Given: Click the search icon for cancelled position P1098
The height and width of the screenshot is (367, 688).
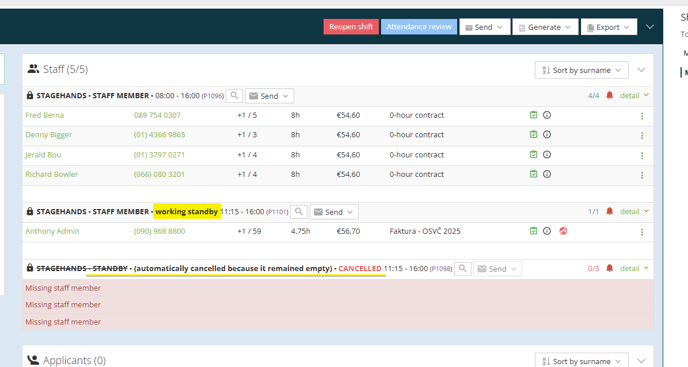Looking at the screenshot, I should tap(462, 268).
